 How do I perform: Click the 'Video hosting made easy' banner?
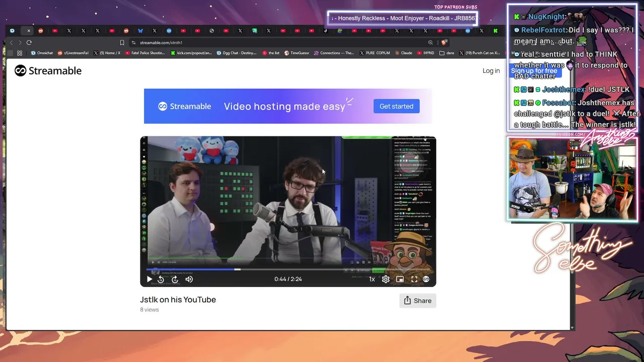click(288, 106)
